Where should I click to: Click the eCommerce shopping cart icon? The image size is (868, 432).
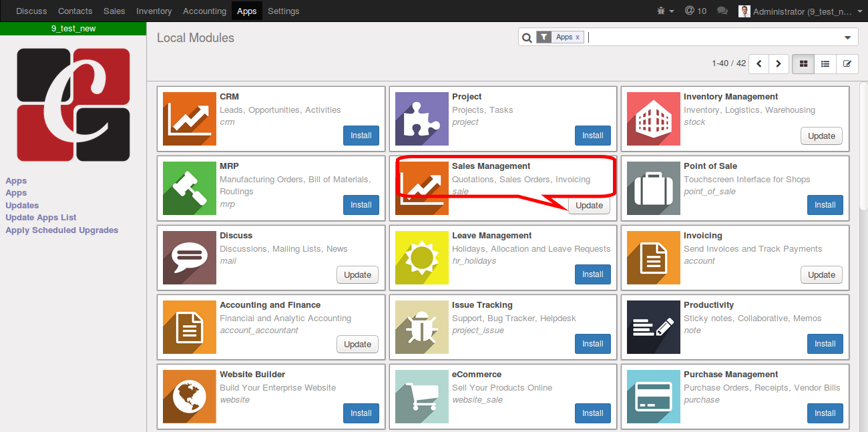pyautogui.click(x=421, y=397)
